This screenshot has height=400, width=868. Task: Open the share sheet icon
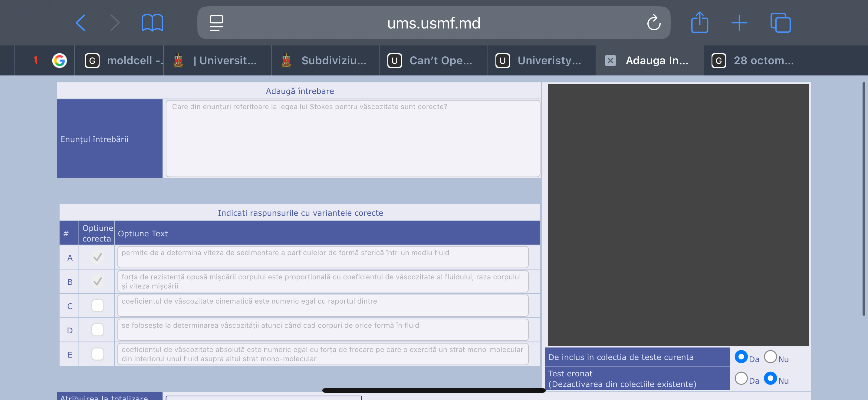point(699,23)
